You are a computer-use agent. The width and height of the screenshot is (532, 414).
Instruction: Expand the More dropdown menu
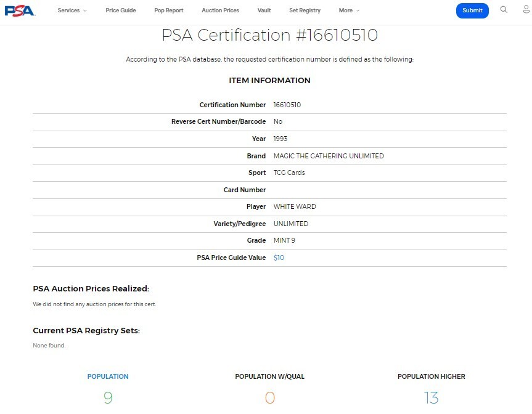coord(349,10)
